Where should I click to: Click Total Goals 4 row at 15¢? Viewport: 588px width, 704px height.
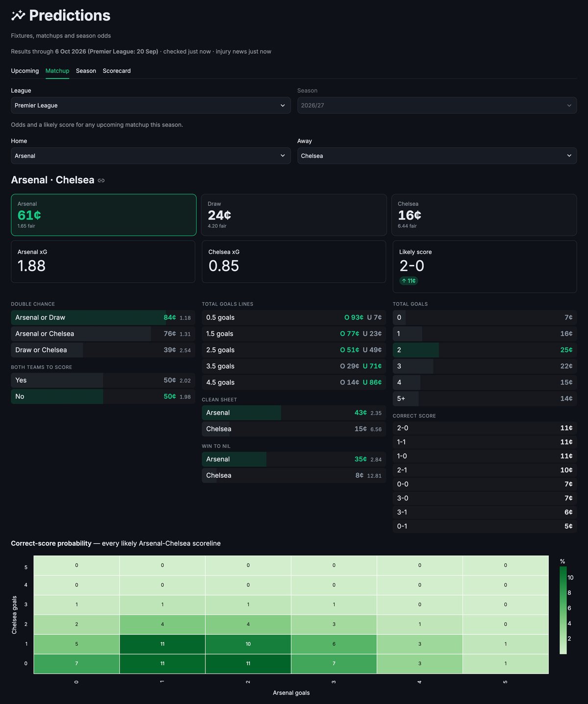pos(485,382)
